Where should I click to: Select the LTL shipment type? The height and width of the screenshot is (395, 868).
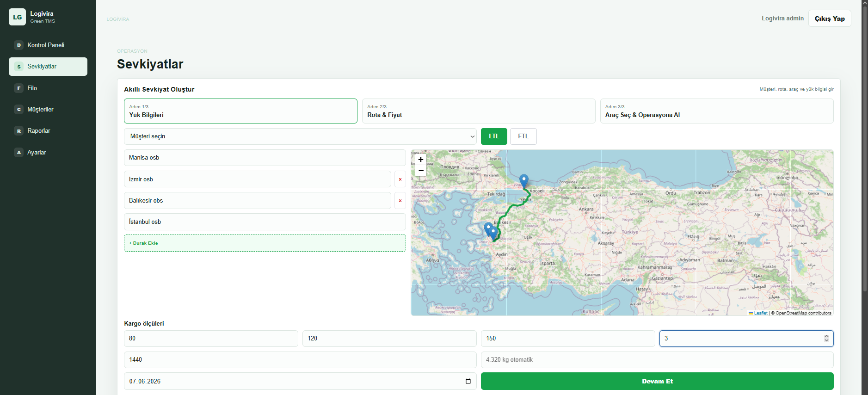(x=494, y=136)
